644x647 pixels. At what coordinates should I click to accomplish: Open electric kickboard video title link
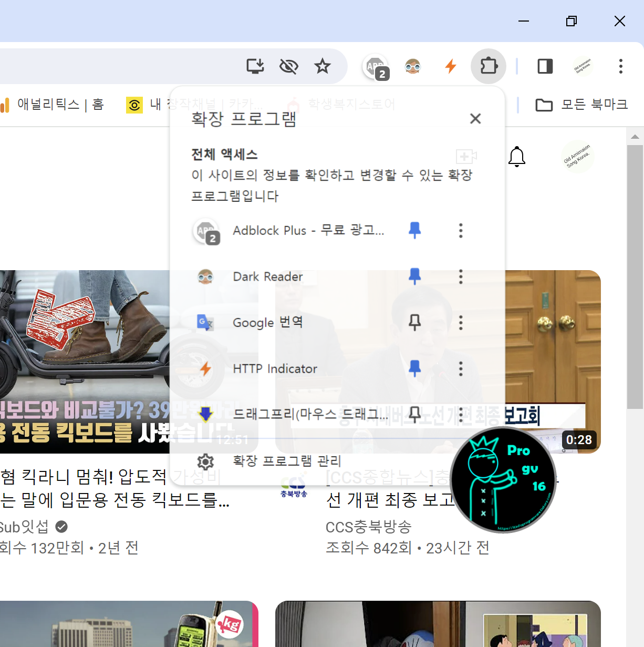tap(115, 488)
